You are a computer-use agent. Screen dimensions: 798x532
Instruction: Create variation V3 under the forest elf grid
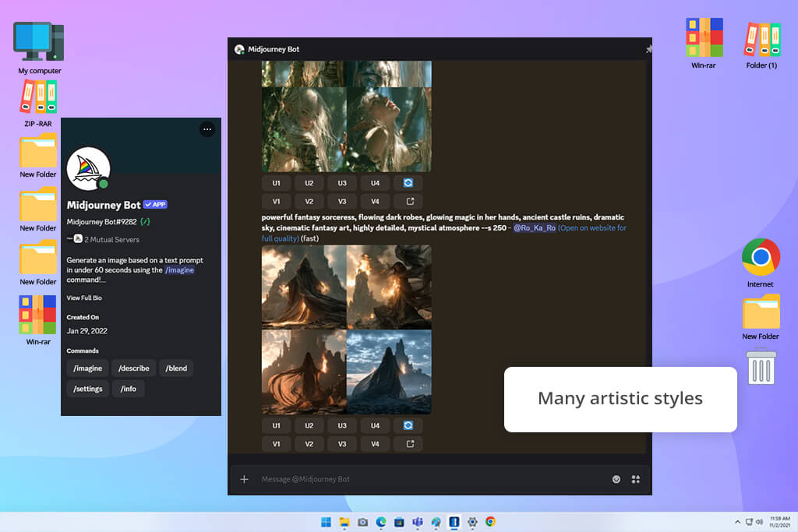tap(342, 201)
